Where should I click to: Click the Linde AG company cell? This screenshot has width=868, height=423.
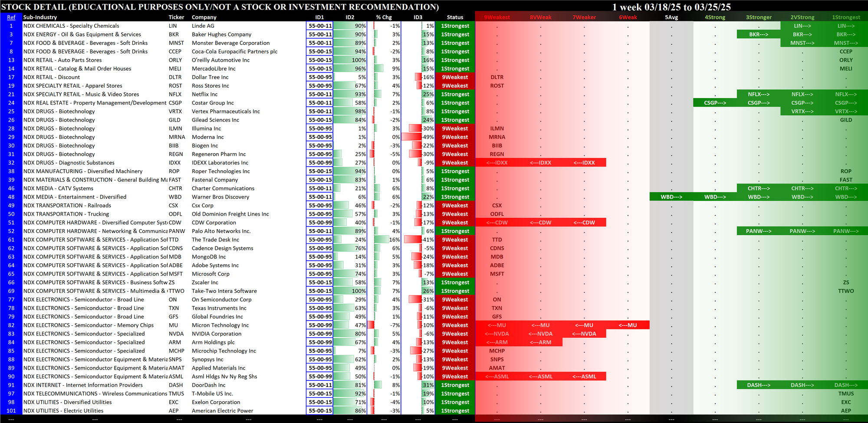(x=203, y=26)
